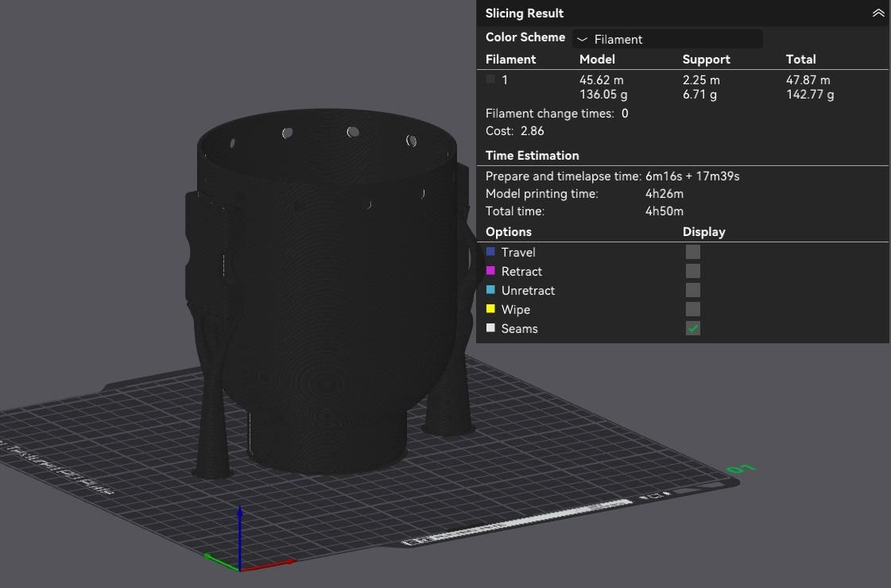Screen dimensions: 891x588
Task: Uncheck the Seams display checkbox
Action: (x=692, y=328)
